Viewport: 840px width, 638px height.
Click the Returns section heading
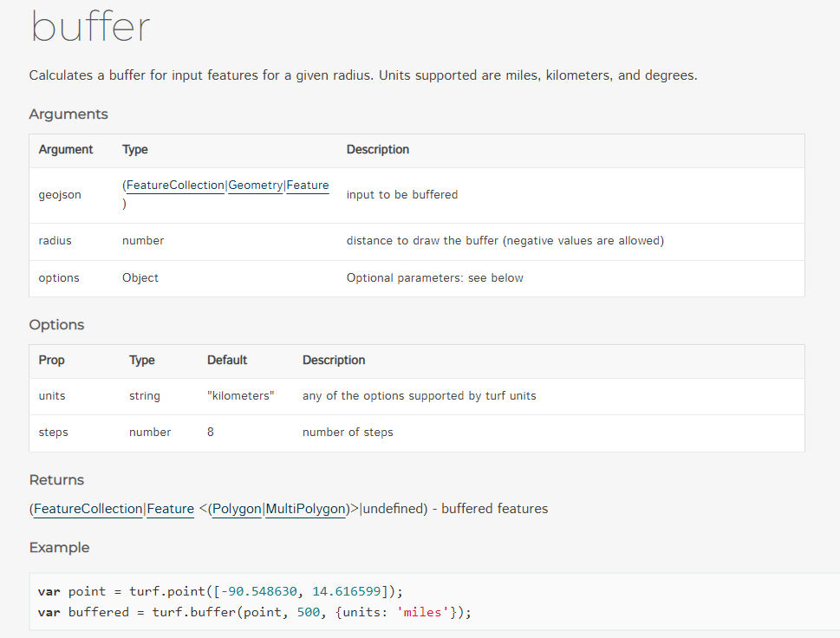coord(55,479)
